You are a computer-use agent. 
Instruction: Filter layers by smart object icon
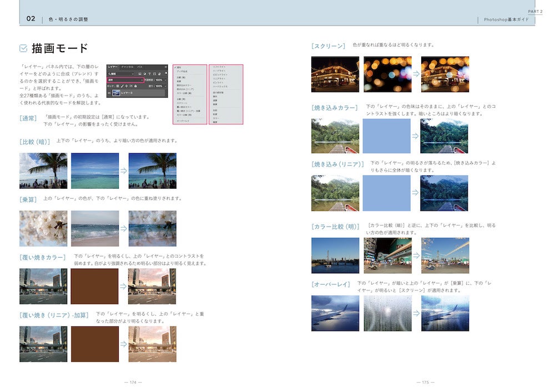pyautogui.click(x=160, y=74)
